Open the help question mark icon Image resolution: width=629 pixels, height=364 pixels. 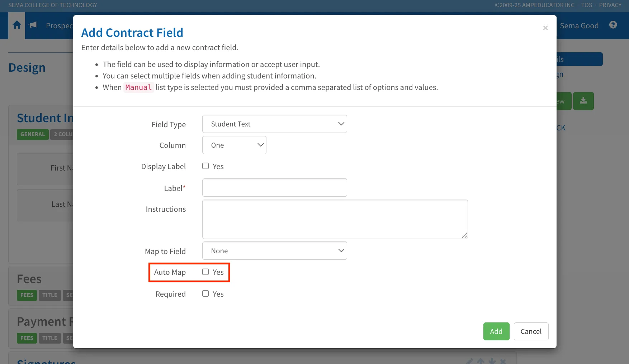(613, 25)
